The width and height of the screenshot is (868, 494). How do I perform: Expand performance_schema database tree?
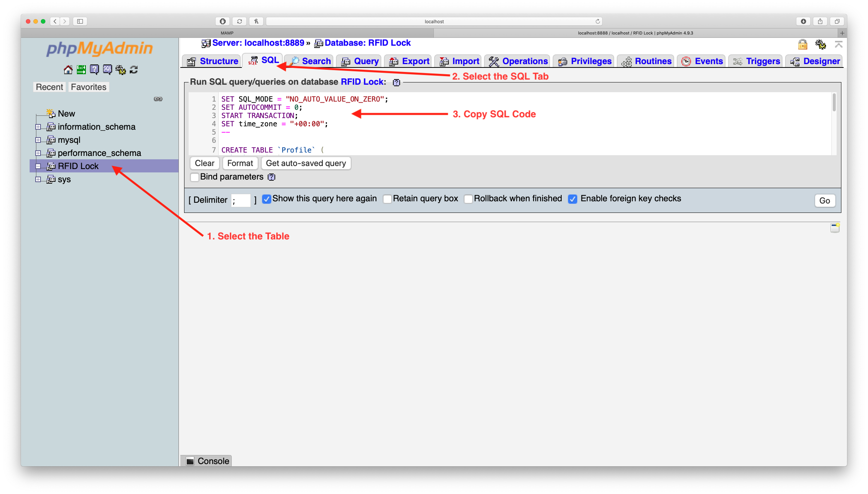[38, 153]
